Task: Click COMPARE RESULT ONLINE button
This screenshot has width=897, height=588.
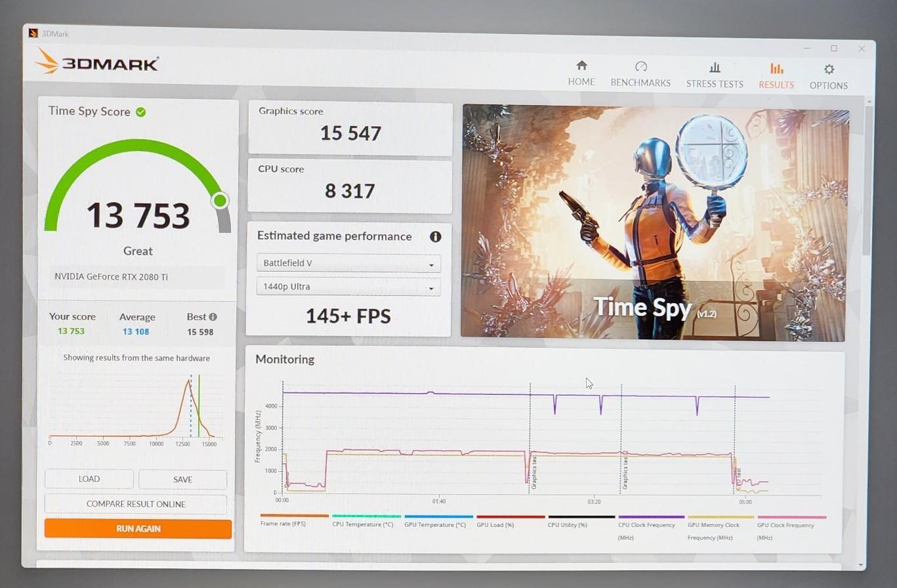Action: point(136,504)
